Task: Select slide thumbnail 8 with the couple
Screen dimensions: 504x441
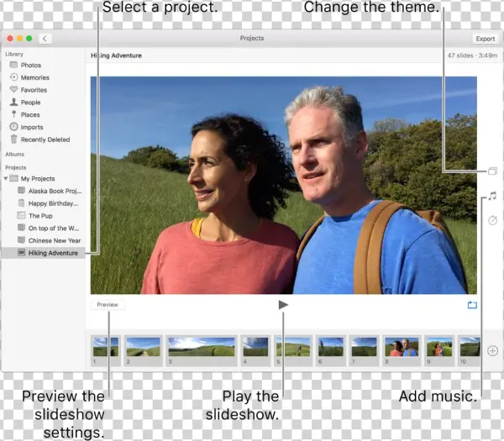Action: point(401,346)
